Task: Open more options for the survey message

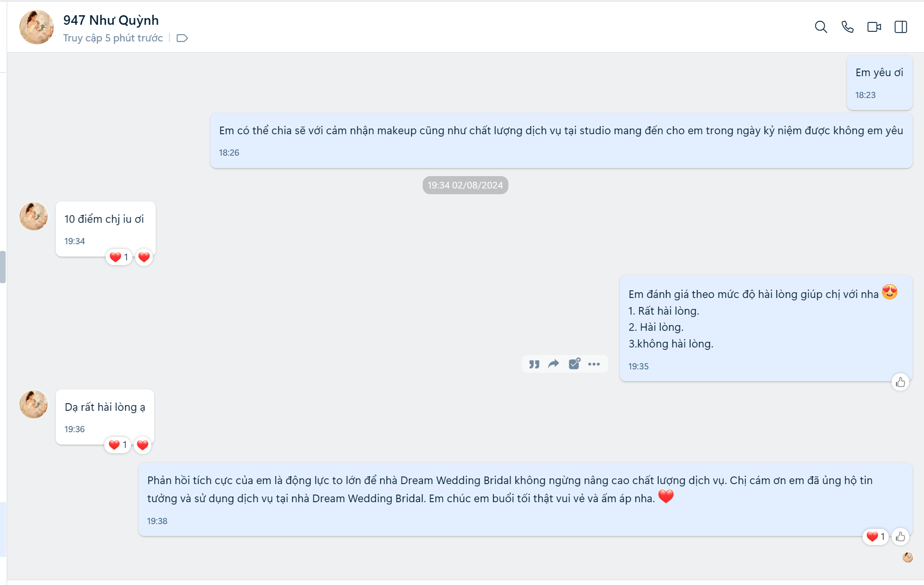Action: point(594,364)
